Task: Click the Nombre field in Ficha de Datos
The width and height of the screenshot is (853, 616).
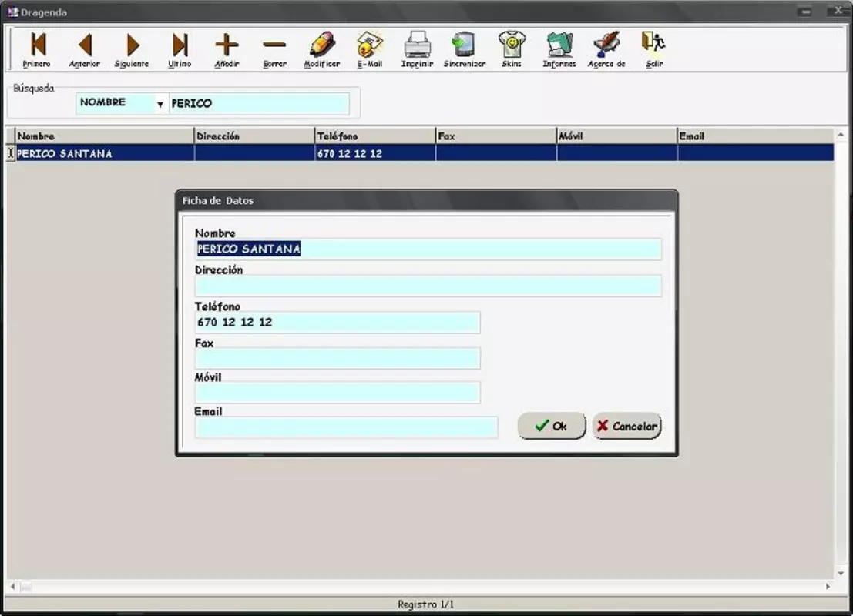Action: [428, 249]
